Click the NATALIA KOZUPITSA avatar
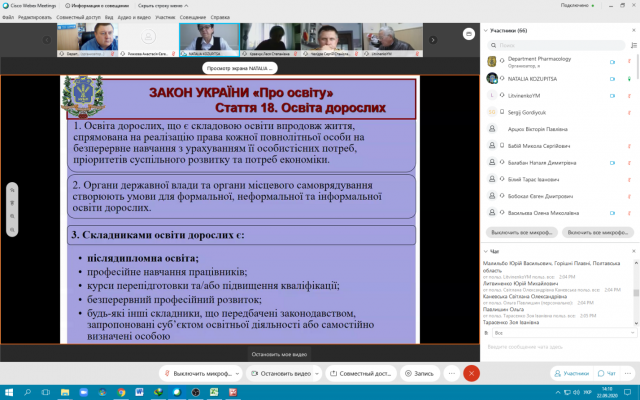This screenshot has width=640, height=400. [492, 78]
